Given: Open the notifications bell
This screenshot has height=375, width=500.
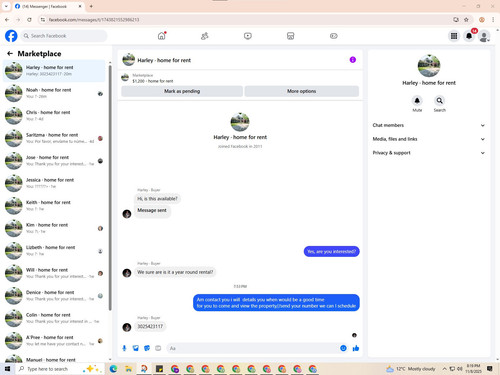Looking at the screenshot, I should (x=469, y=36).
